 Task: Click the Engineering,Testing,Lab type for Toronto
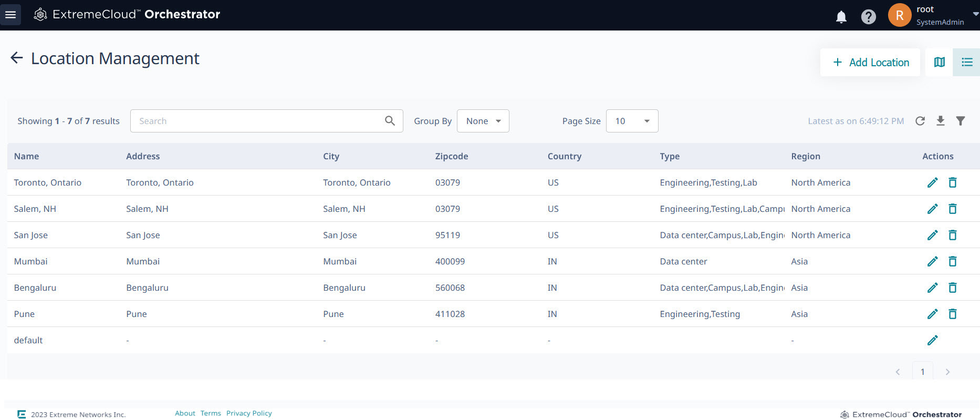pyautogui.click(x=708, y=182)
